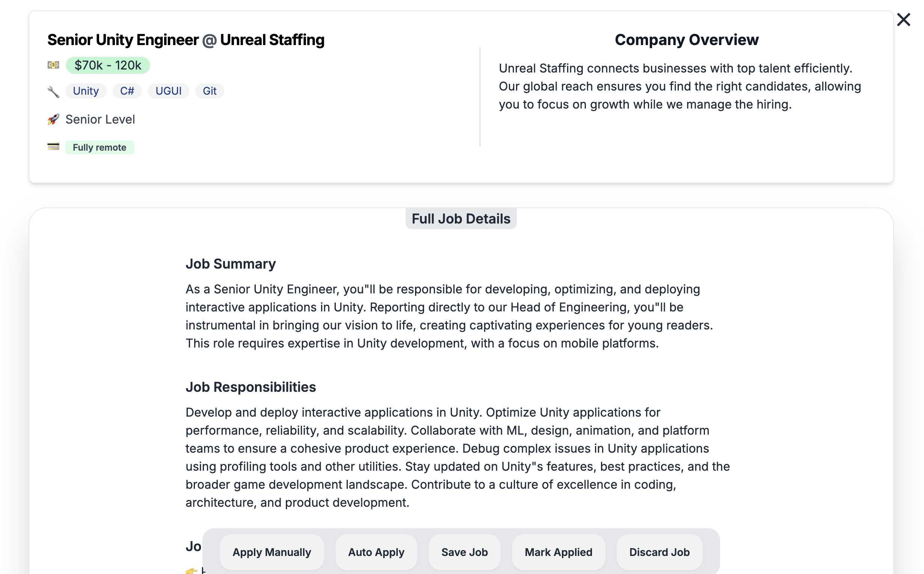
Task: Select the Unity skill tag
Action: (86, 91)
